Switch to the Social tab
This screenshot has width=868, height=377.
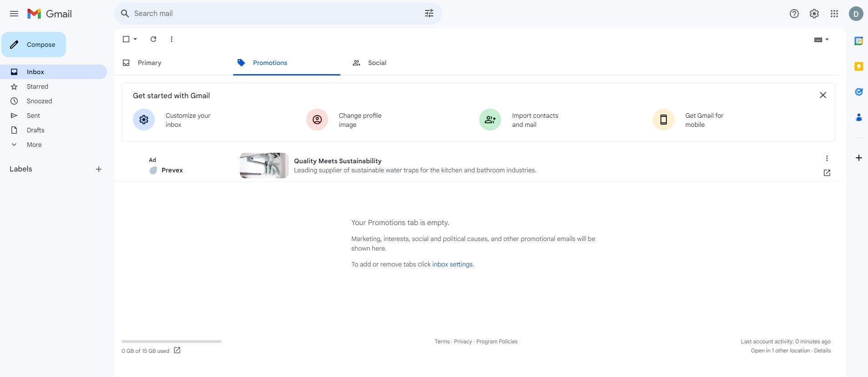pyautogui.click(x=402, y=63)
